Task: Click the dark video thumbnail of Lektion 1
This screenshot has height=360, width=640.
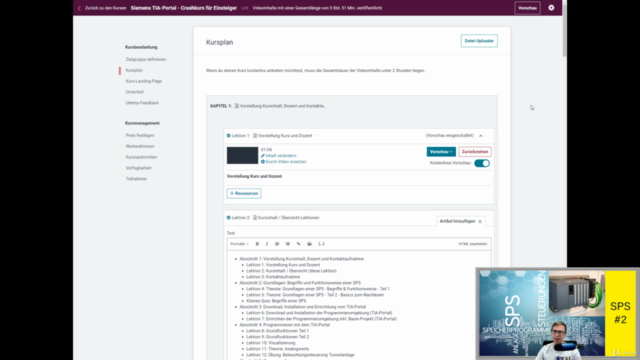Action: [x=242, y=156]
